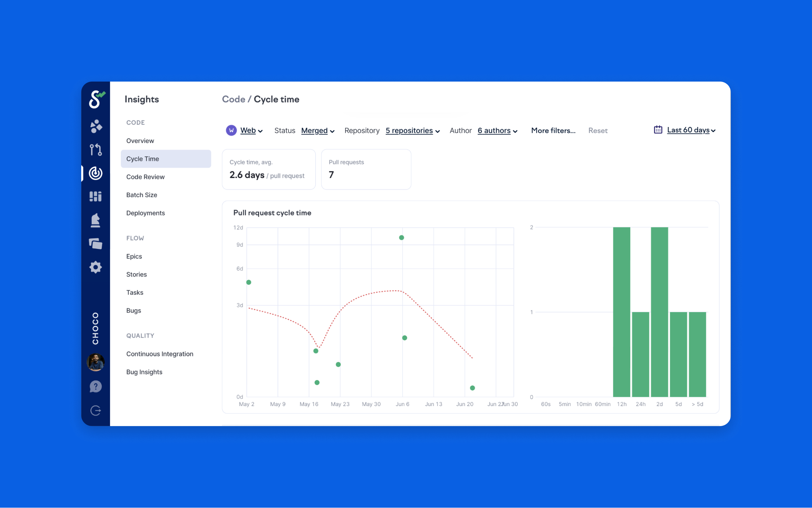Screen dimensions: 812x508
Task: Click the calendar icon beside date range
Action: pos(658,130)
